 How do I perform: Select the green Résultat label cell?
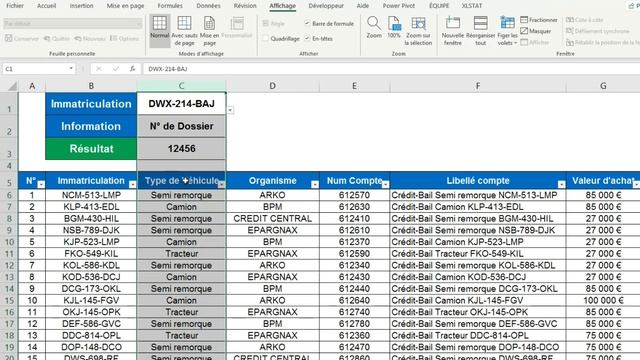coord(91,149)
